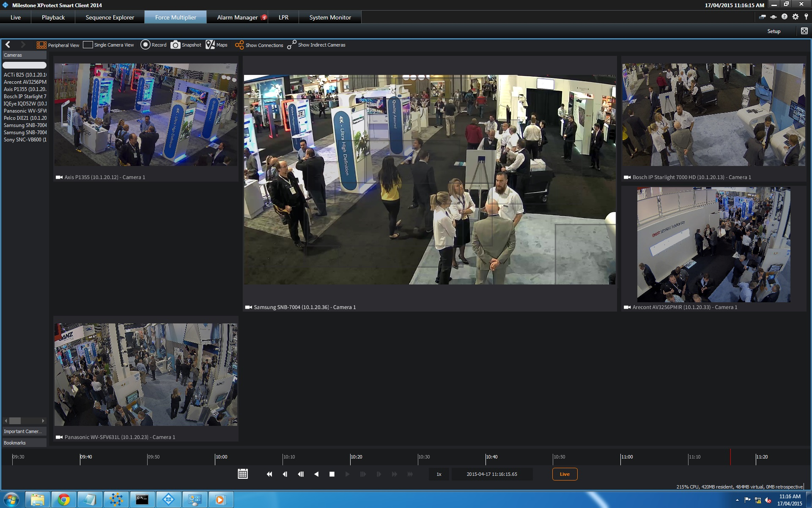Open the 1x playback speed selector
Screen dimensions: 812x508
click(x=439, y=474)
